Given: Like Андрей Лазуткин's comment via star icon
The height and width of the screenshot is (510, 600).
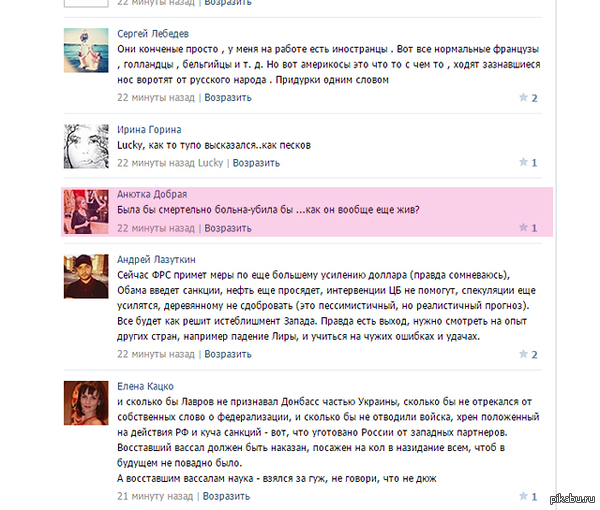Looking at the screenshot, I should tap(523, 354).
